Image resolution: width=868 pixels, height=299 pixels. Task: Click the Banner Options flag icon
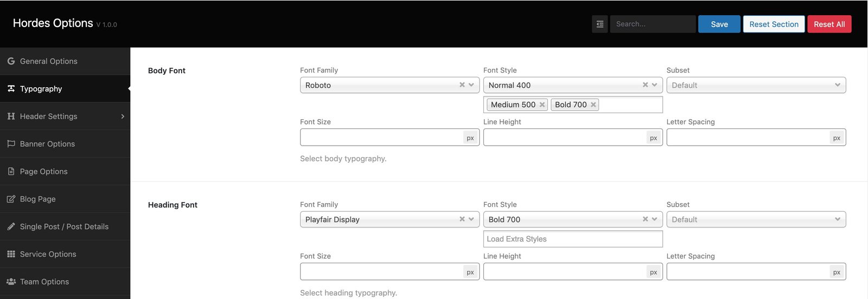click(11, 144)
